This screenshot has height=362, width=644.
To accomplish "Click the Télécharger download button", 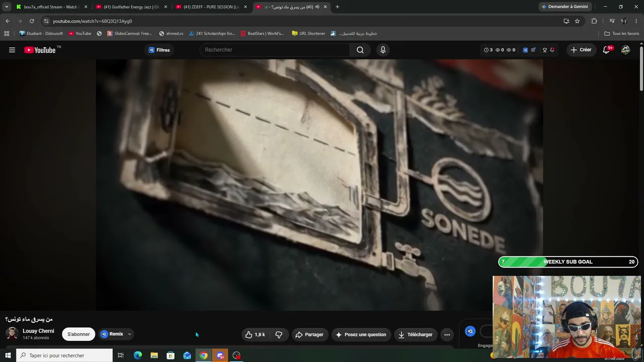I will (x=416, y=334).
